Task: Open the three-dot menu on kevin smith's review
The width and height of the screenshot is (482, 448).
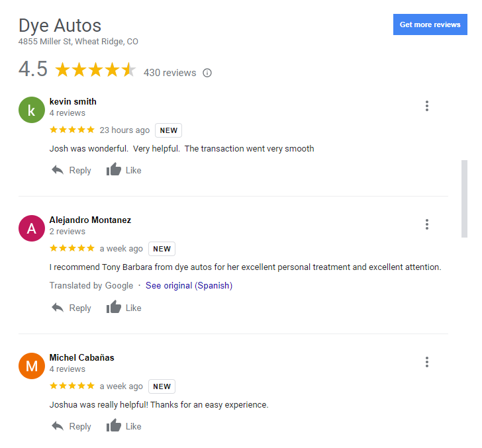Action: point(426,106)
